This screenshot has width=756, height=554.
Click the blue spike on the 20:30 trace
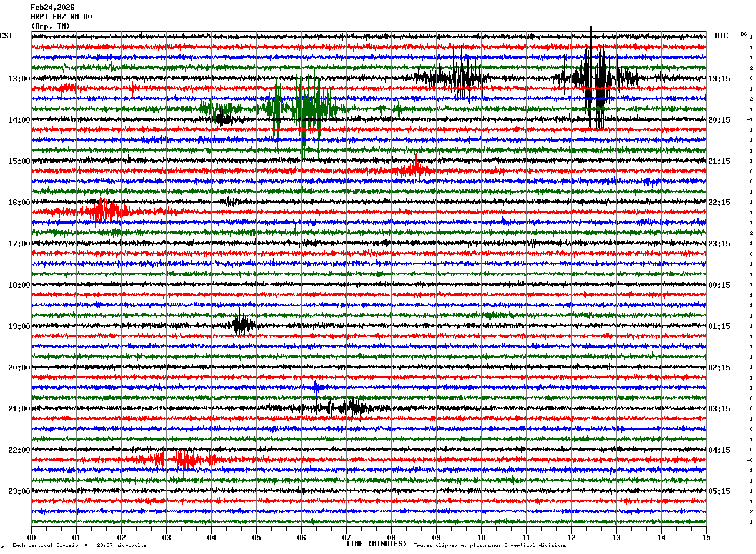tap(316, 386)
